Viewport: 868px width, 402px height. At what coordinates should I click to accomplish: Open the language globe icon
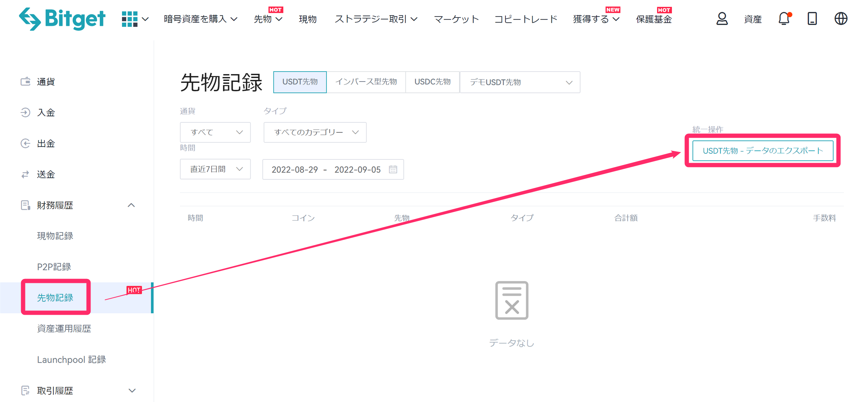pos(841,19)
